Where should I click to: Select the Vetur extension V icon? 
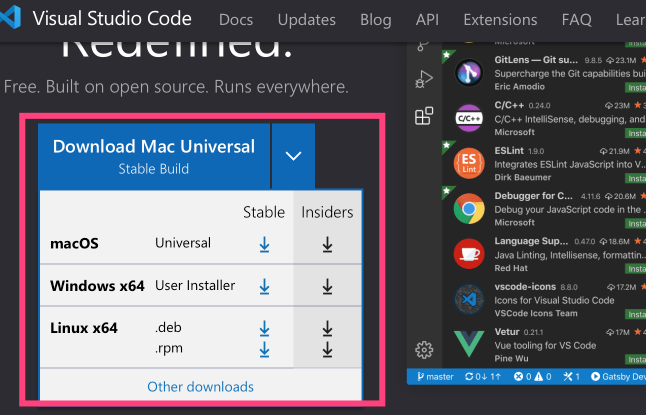469,344
